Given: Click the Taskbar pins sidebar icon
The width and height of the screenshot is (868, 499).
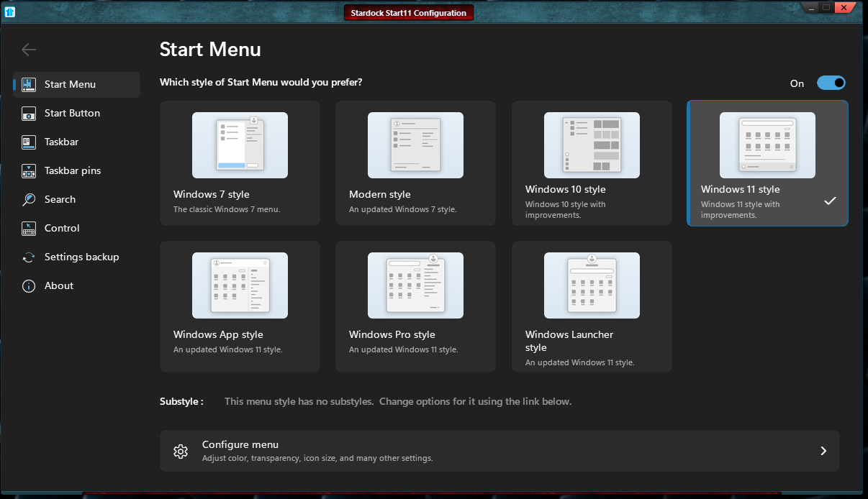Looking at the screenshot, I should [29, 171].
